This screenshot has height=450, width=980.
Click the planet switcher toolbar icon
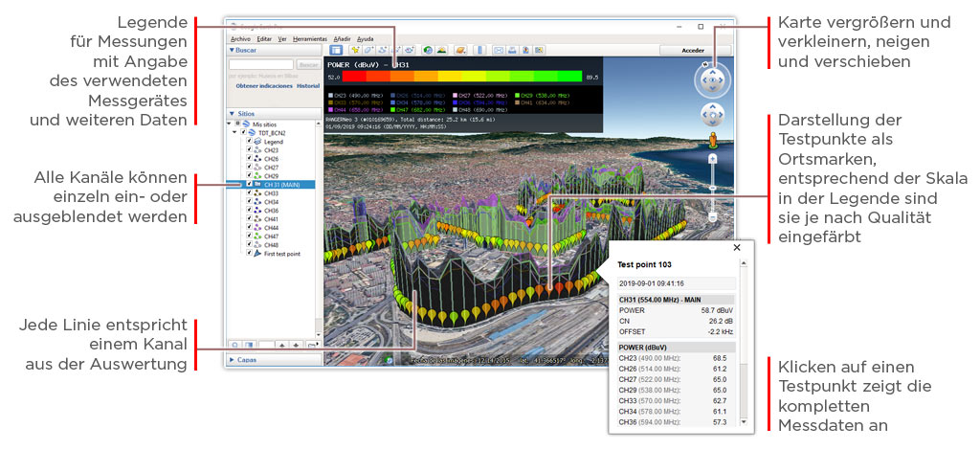click(x=460, y=50)
